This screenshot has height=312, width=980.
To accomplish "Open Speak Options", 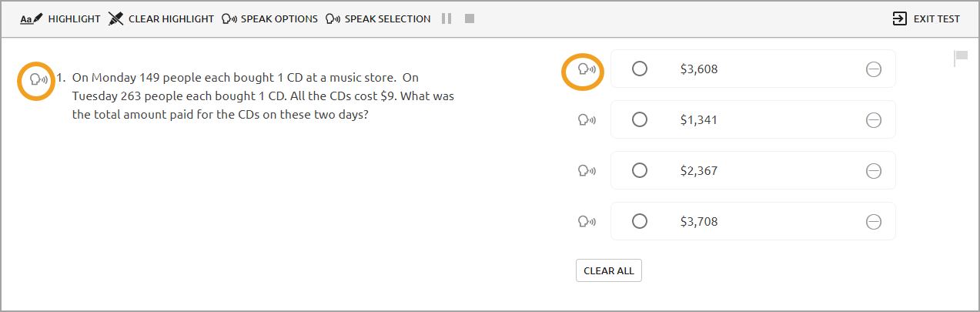I will 269,18.
